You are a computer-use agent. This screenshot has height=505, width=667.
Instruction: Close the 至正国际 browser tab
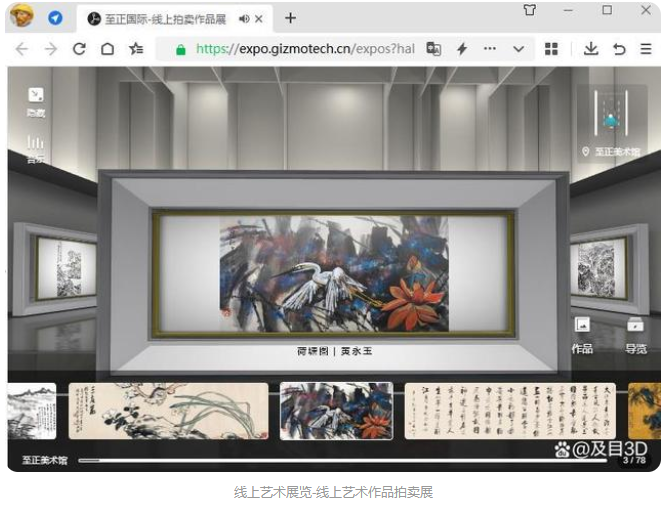(259, 19)
